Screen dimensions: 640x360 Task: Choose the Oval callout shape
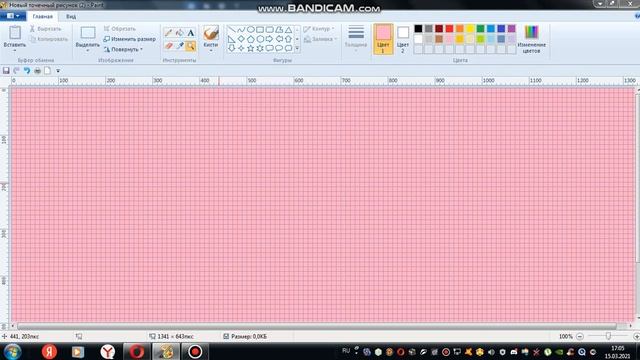pyautogui.click(x=279, y=48)
